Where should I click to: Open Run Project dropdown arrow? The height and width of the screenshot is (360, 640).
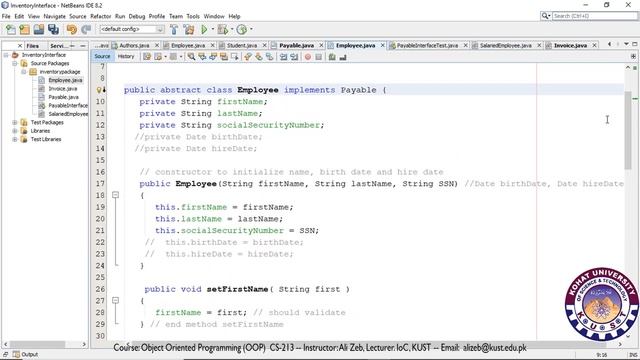pyautogui.click(x=213, y=29)
